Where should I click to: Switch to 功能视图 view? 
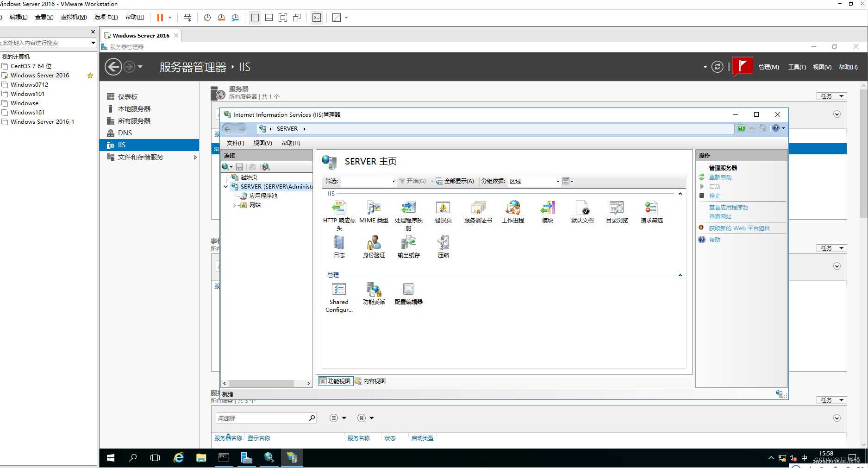click(336, 381)
